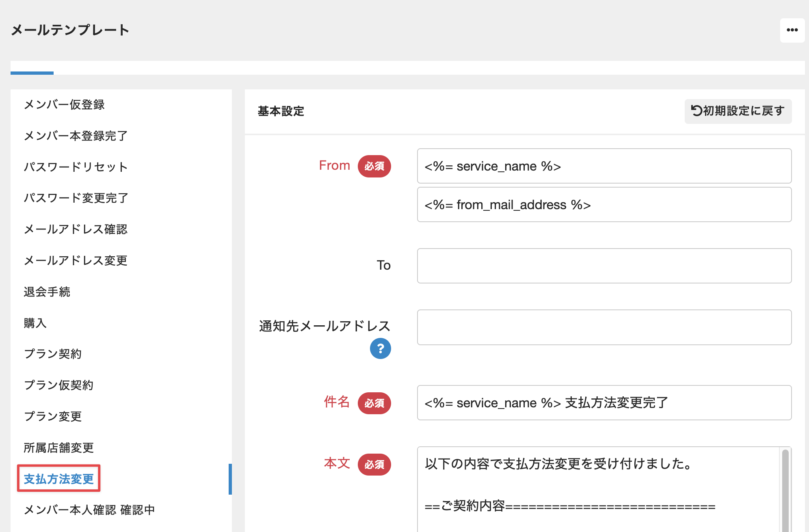Image resolution: width=809 pixels, height=532 pixels.
Task: Click the blue help question mark icon
Action: coord(380,348)
